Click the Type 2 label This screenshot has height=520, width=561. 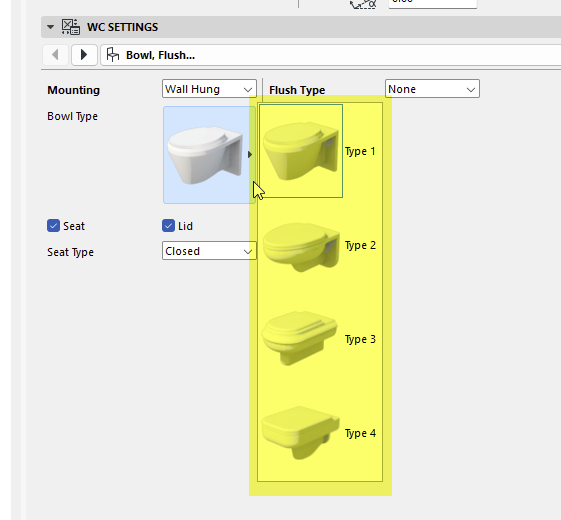coord(360,246)
